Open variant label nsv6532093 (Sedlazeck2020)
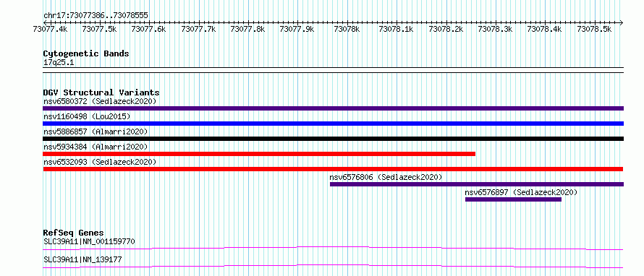644x276 pixels. point(100,162)
